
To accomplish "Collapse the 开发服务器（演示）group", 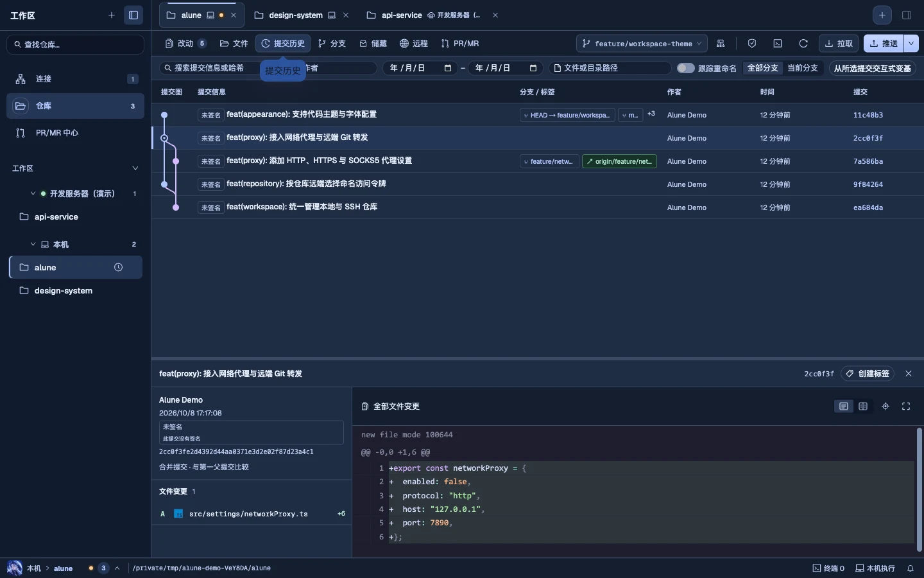I will pyautogui.click(x=33, y=193).
